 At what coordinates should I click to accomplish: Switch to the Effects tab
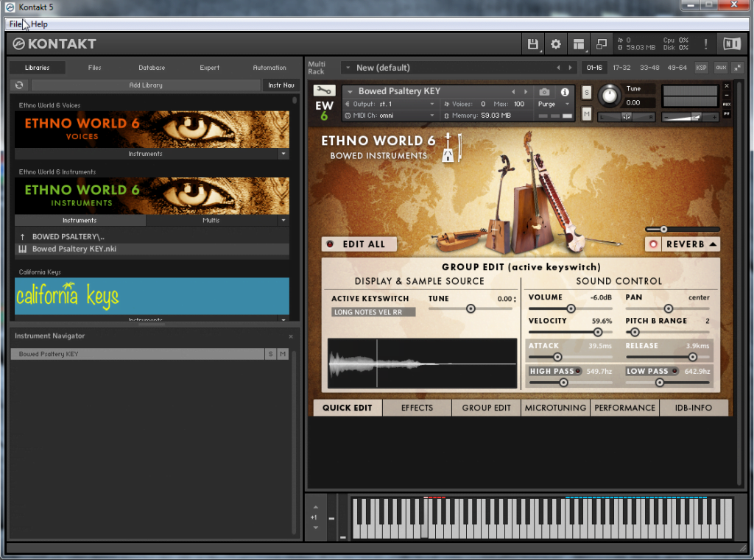417,408
